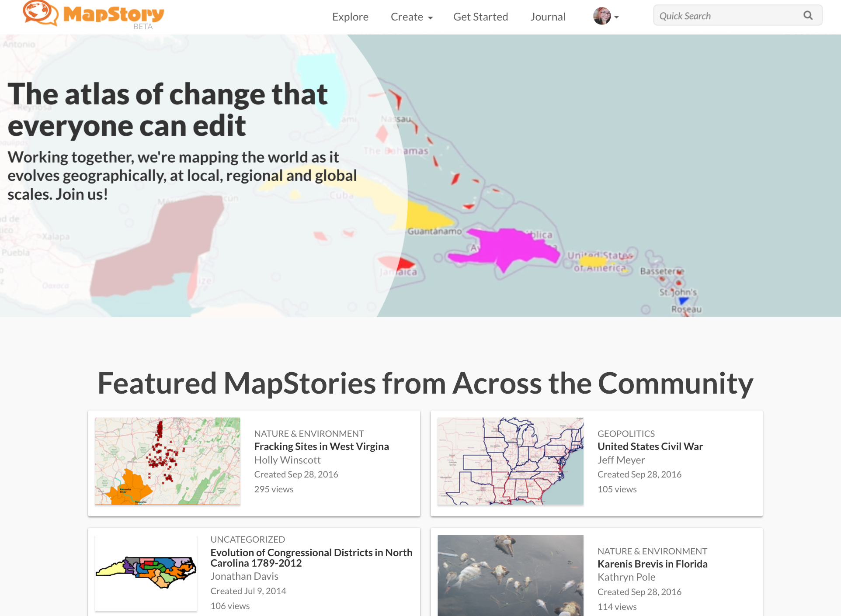Click NATURE & ENVIRONMENT category above Karenis Brevis
Viewport: 841px width, 616px height.
[652, 551]
